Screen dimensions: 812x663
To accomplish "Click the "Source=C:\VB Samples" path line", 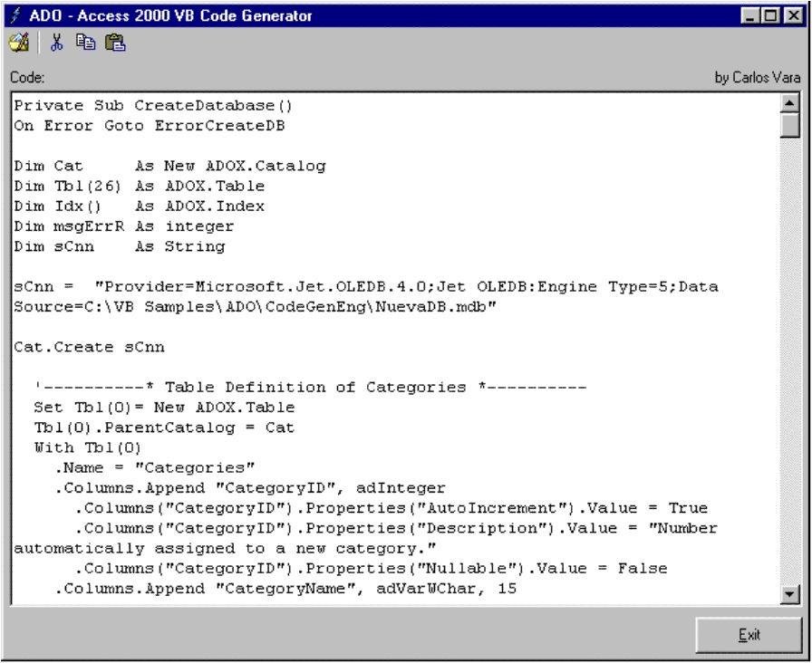I will [x=256, y=307].
